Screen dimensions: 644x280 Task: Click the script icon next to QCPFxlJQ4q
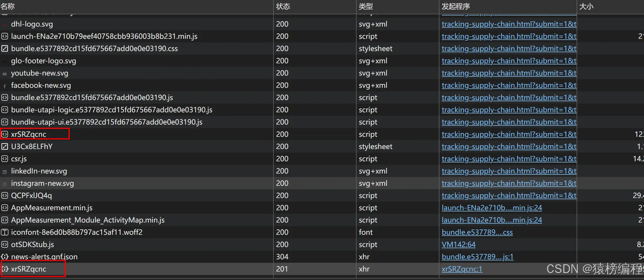pyautogui.click(x=5, y=196)
